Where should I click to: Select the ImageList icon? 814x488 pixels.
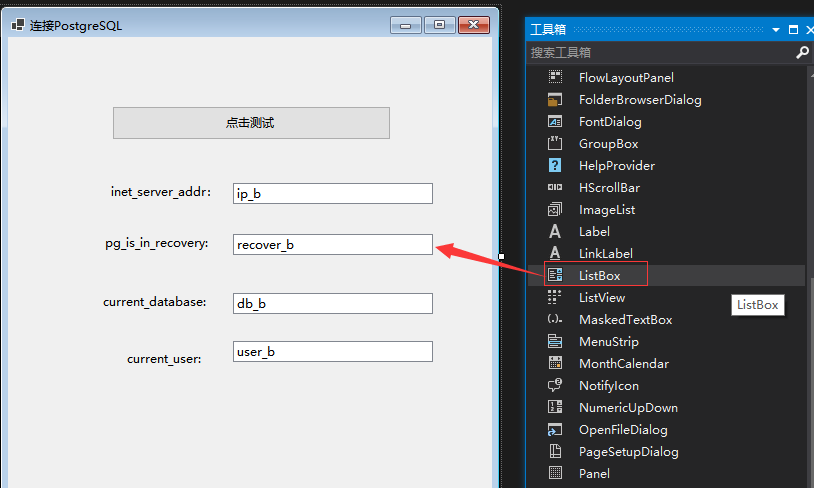[x=555, y=209]
